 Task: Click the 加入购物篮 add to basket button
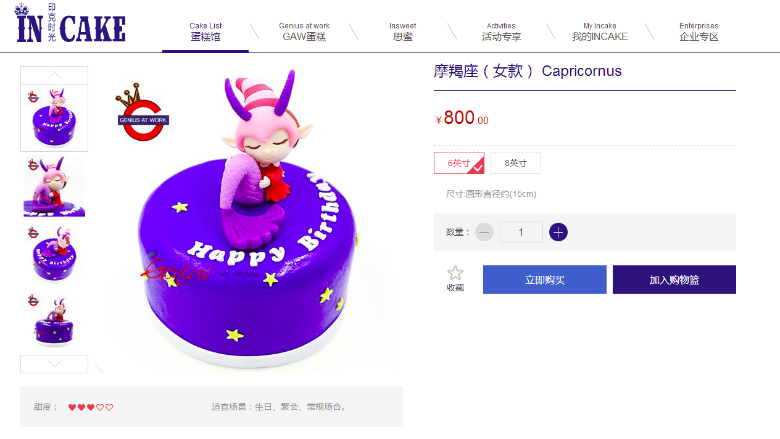pyautogui.click(x=674, y=279)
